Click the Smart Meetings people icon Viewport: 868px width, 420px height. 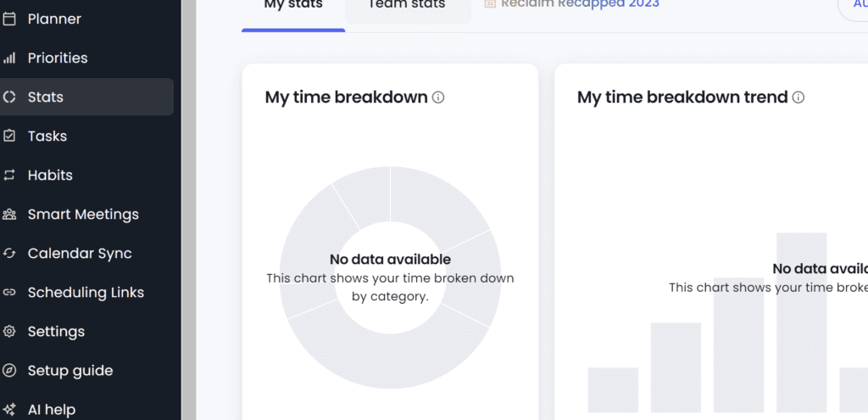pos(9,214)
